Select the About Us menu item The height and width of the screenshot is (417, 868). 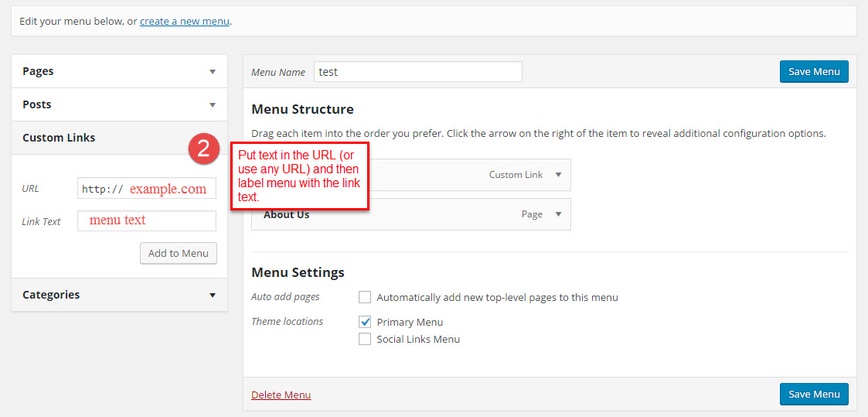286,214
